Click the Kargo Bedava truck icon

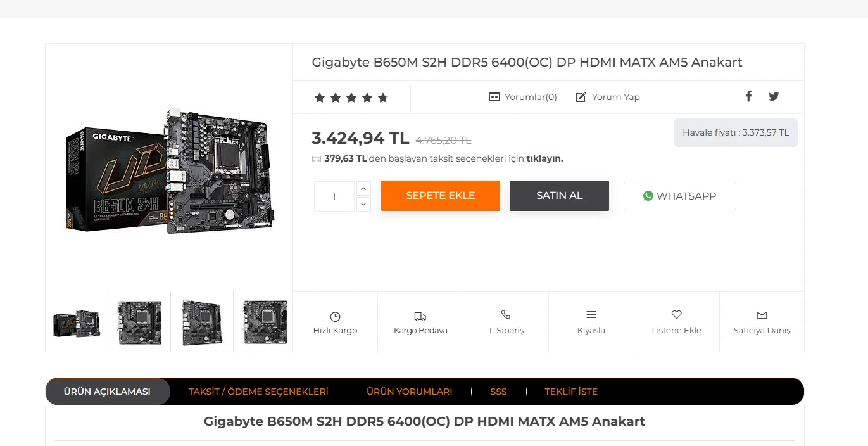(x=420, y=316)
